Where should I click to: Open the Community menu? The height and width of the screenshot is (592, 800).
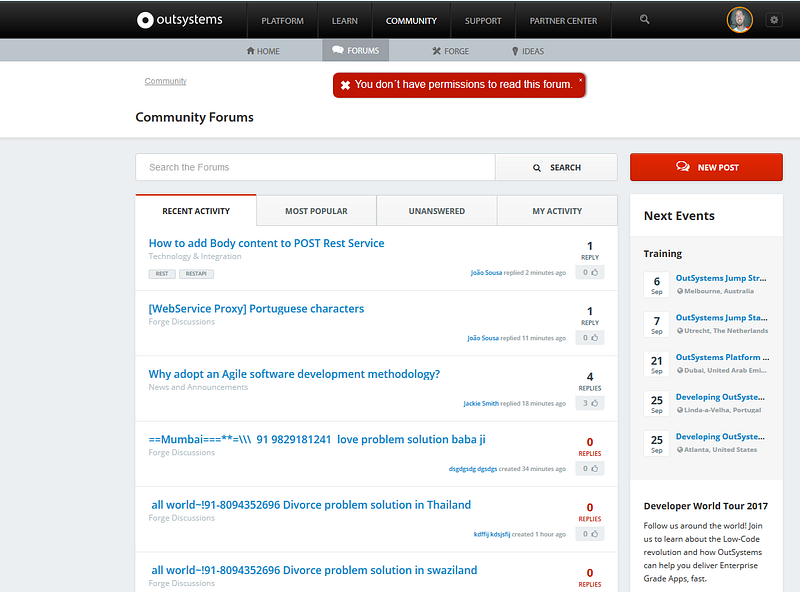[411, 21]
